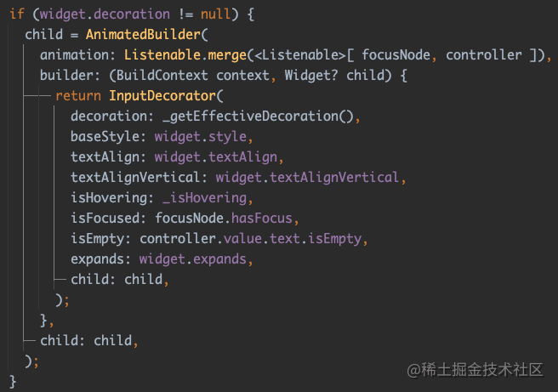Click the controller.value.text.isEmpty expression
Image resolution: width=558 pixels, height=392 pixels.
coord(252,239)
